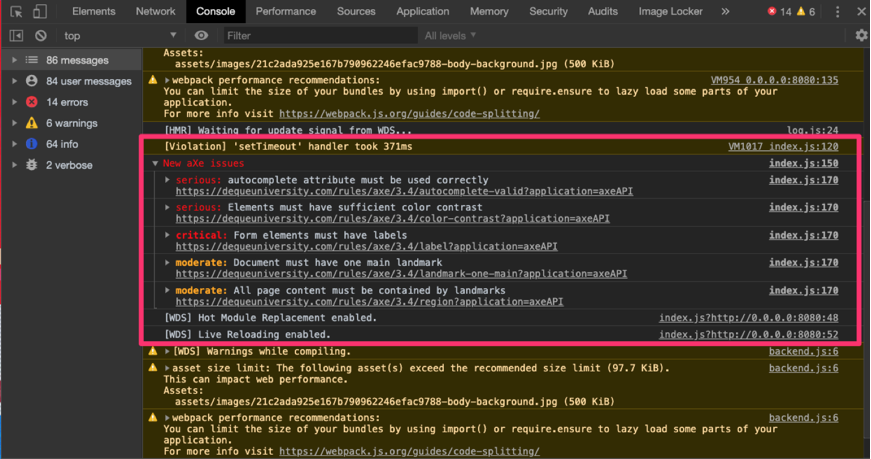Open the All levels dropdown
871x459 pixels.
pos(450,36)
